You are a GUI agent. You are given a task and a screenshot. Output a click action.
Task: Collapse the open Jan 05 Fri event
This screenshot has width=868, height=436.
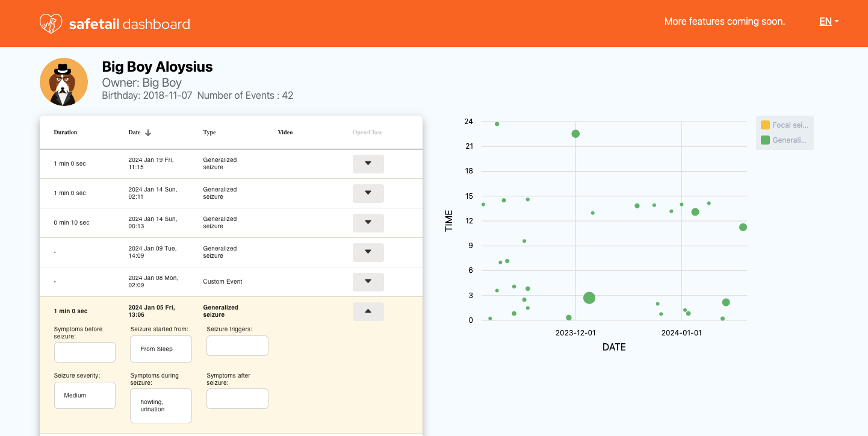368,311
